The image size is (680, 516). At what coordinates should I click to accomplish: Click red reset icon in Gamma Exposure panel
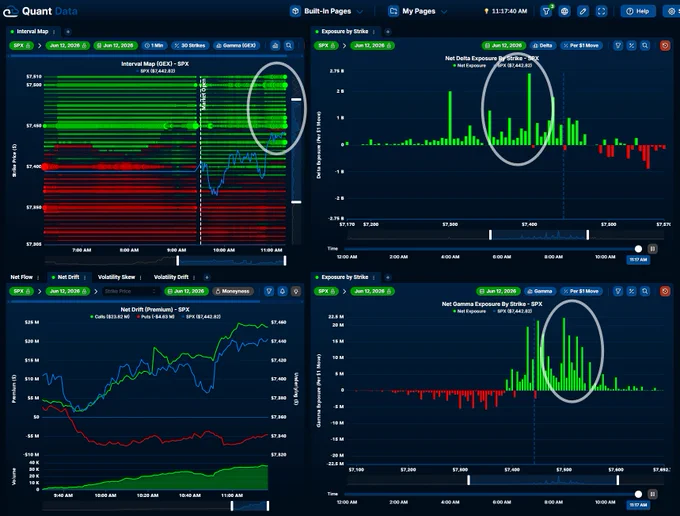point(665,291)
